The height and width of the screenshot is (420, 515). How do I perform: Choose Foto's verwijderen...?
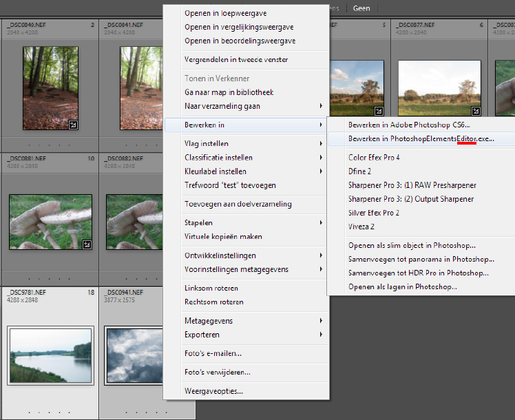point(246,372)
